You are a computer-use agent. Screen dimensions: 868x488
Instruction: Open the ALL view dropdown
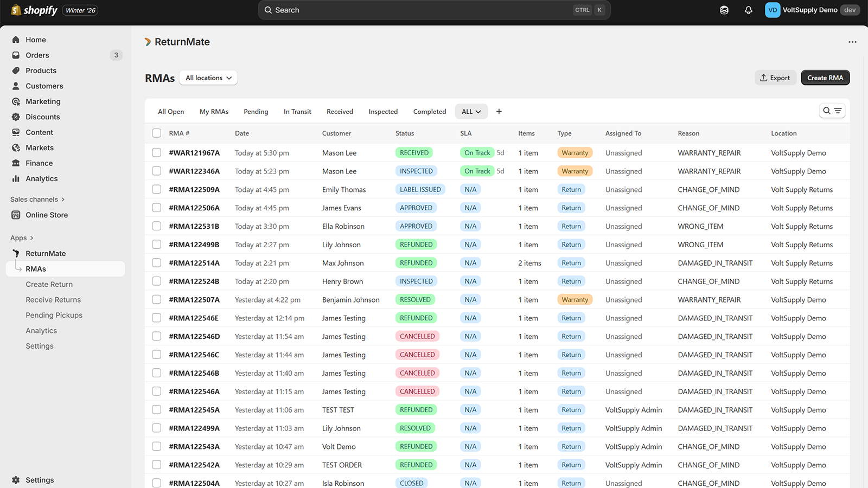pos(471,112)
